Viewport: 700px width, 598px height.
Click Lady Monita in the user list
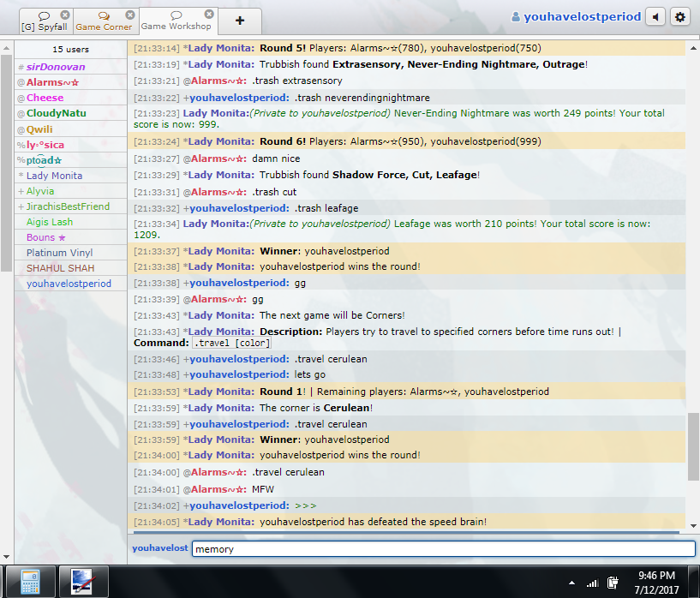pos(70,176)
